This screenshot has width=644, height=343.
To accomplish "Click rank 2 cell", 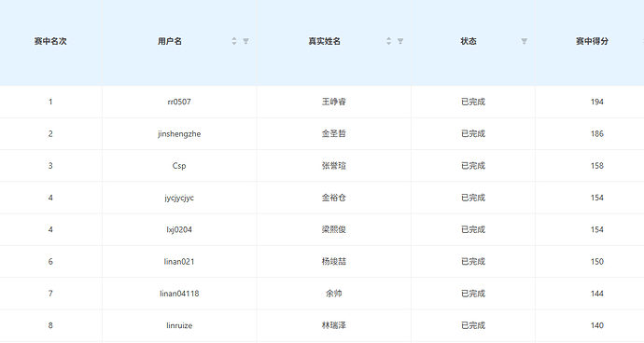I will (50, 134).
